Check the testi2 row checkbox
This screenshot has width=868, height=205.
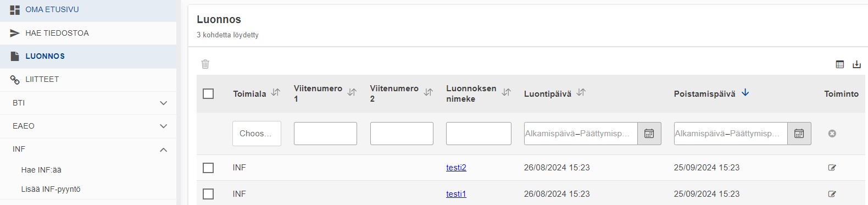tap(208, 168)
